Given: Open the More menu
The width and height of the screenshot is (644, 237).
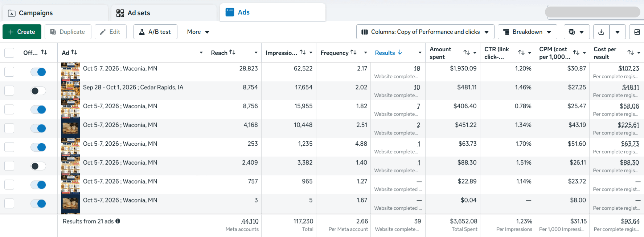Looking at the screenshot, I should tap(198, 32).
